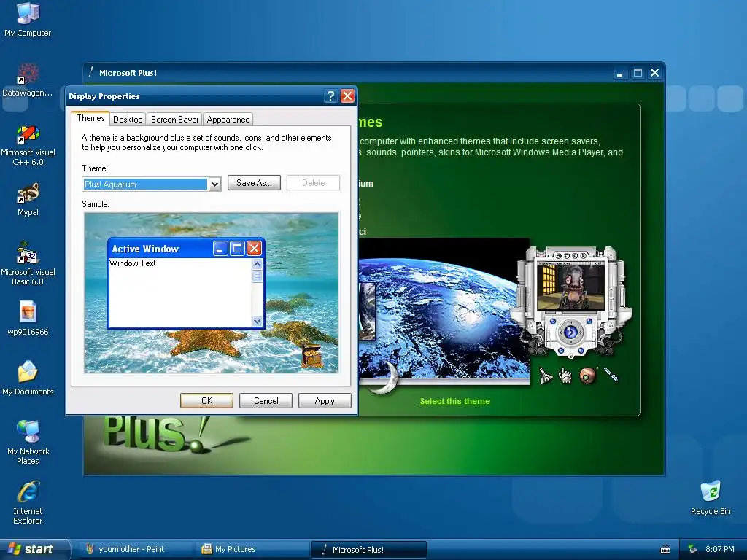747x560 pixels.
Task: Select the Internet Explorer desktop icon
Action: click(28, 503)
